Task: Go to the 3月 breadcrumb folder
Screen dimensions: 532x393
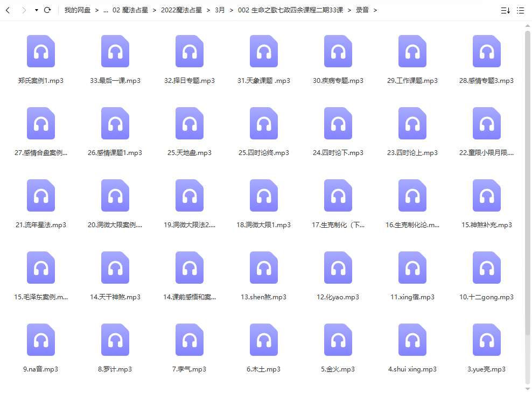Action: click(220, 10)
